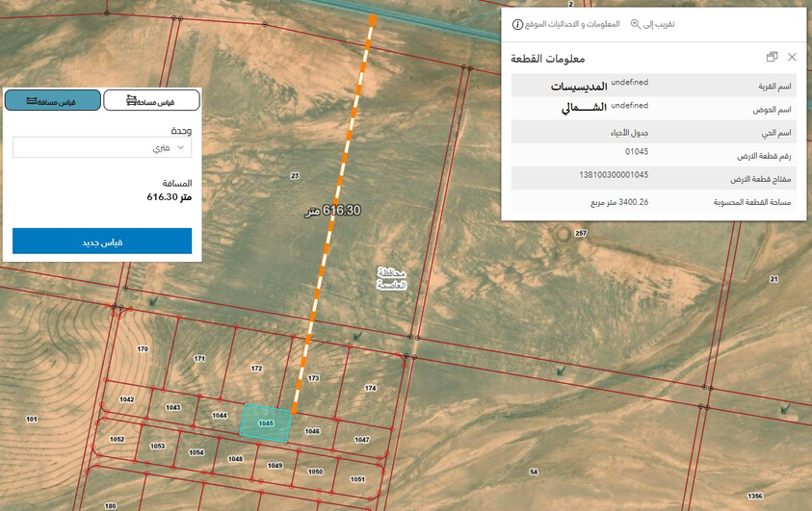Click parcel label 170 on the map
The width and height of the screenshot is (812, 511).
tap(143, 349)
